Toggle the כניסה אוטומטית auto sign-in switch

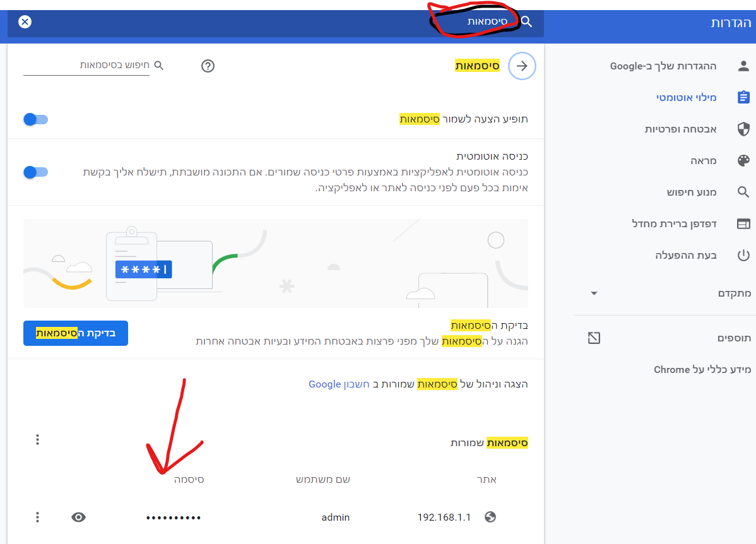point(36,172)
